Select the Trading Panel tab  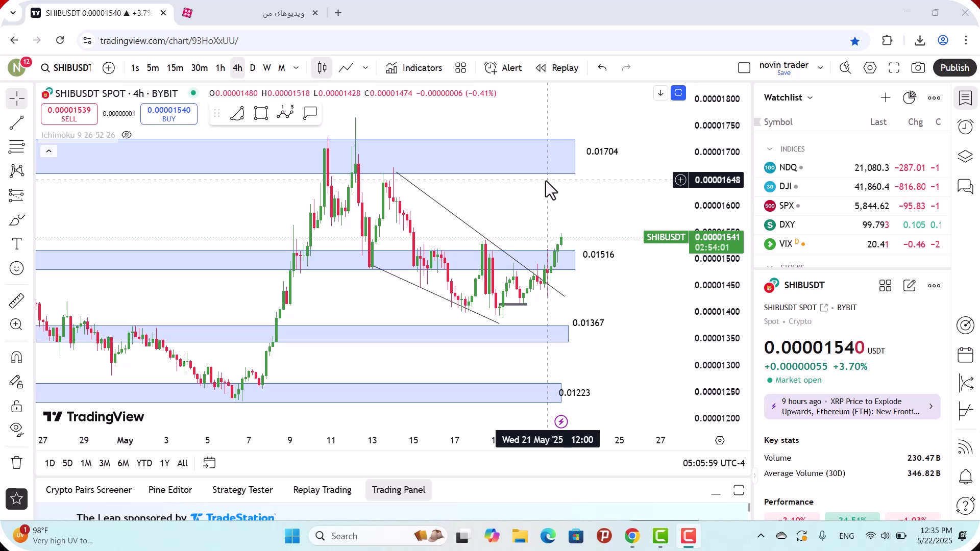pyautogui.click(x=399, y=490)
